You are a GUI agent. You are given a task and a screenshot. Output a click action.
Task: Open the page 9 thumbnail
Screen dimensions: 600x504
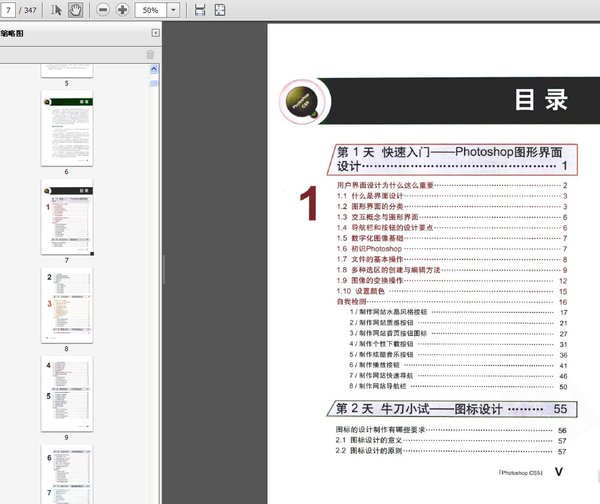[x=67, y=392]
